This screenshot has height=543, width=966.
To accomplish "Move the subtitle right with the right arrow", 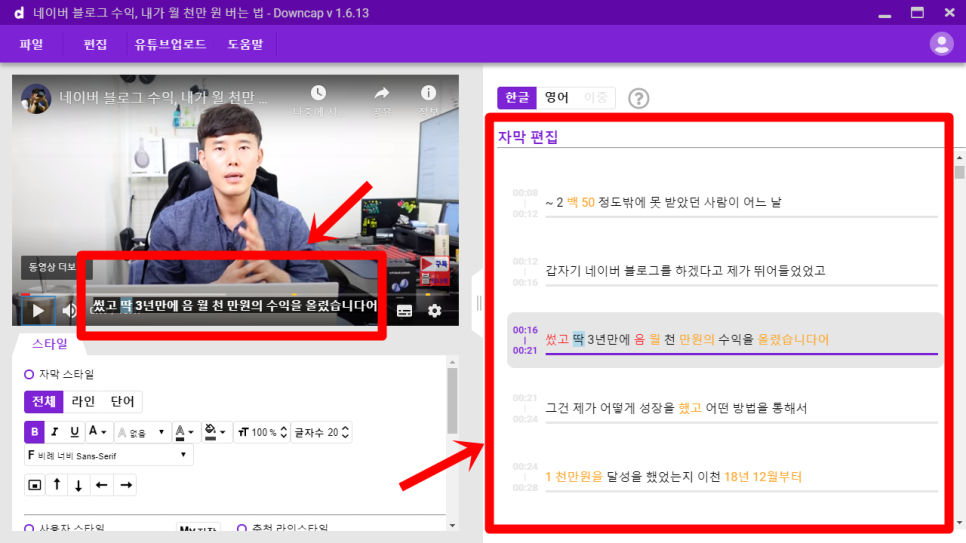I will [126, 485].
